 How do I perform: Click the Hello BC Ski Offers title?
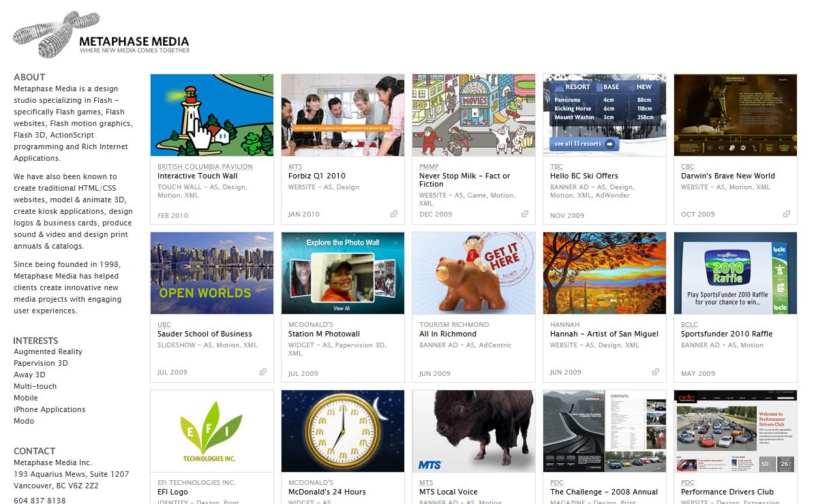pyautogui.click(x=584, y=176)
